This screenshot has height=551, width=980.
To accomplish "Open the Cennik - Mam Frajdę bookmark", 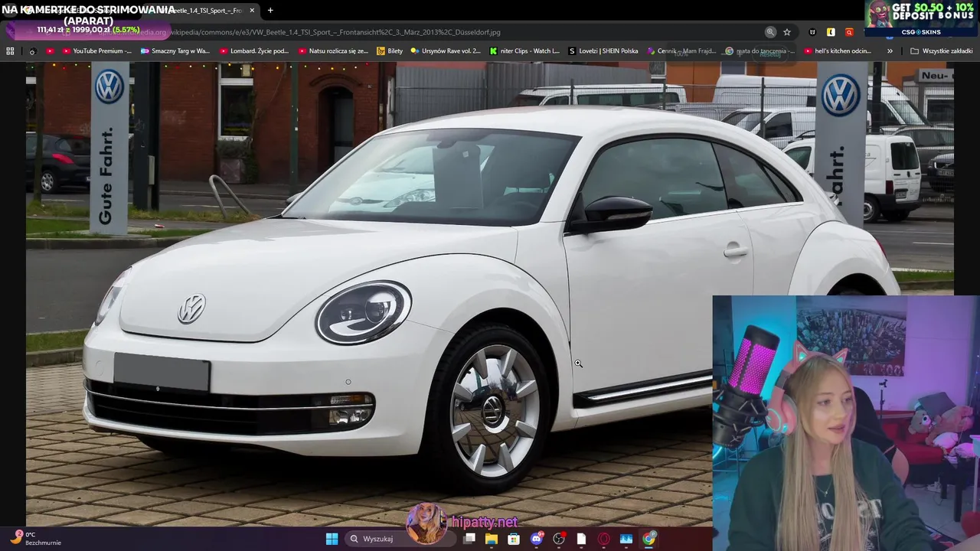I will tap(681, 51).
